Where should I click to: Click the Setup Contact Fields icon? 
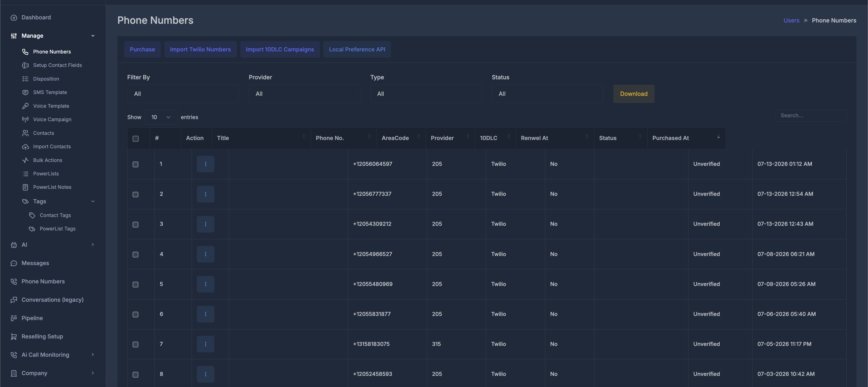click(25, 65)
